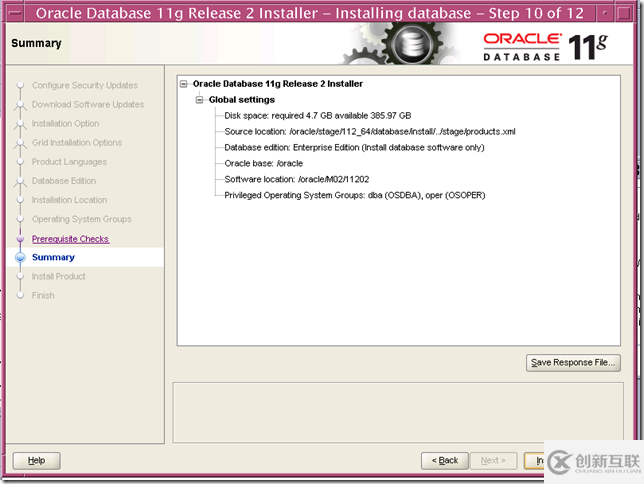644x484 pixels.
Task: Click the Oracle Database 11g logo
Action: coord(545,47)
